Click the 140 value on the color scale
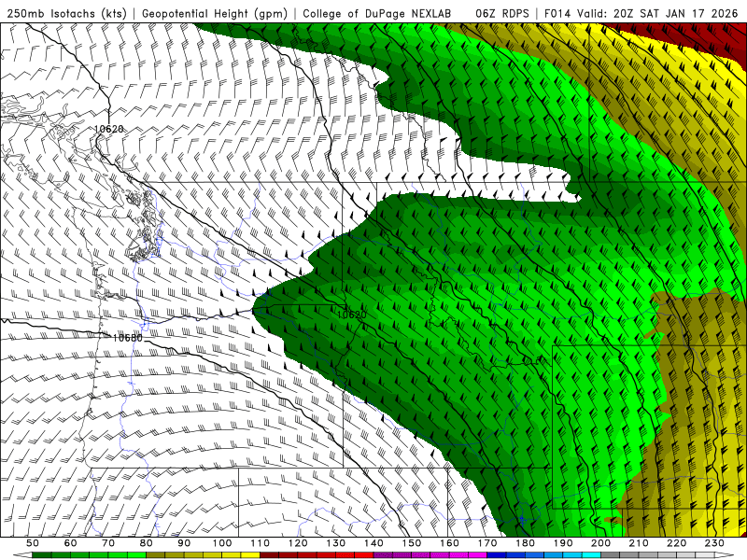 coord(373,543)
